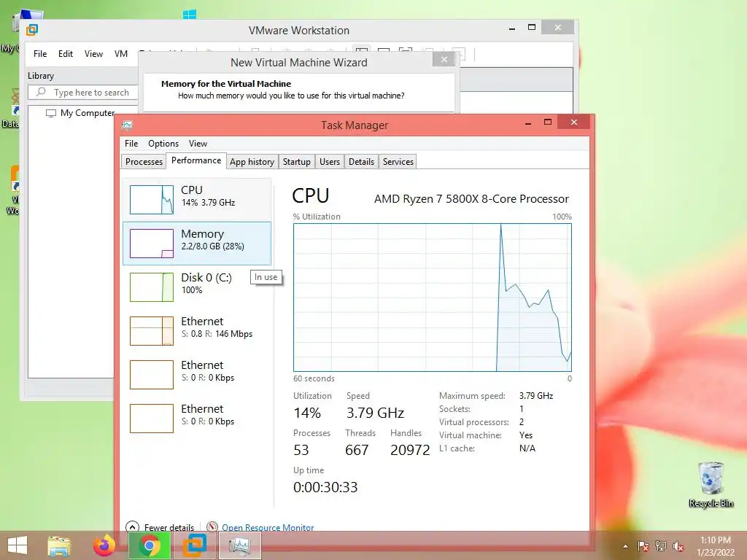Select the Disk 0 (C:) performance item

click(197, 287)
